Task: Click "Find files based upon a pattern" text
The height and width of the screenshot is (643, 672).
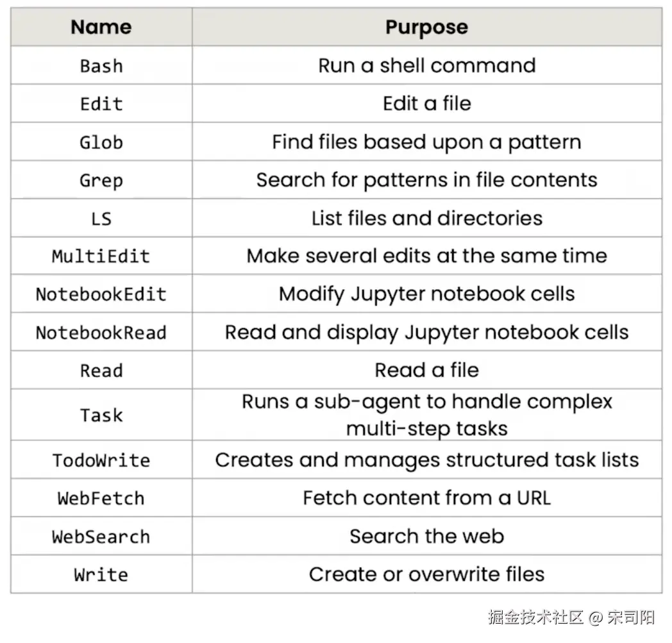Action: tap(426, 142)
